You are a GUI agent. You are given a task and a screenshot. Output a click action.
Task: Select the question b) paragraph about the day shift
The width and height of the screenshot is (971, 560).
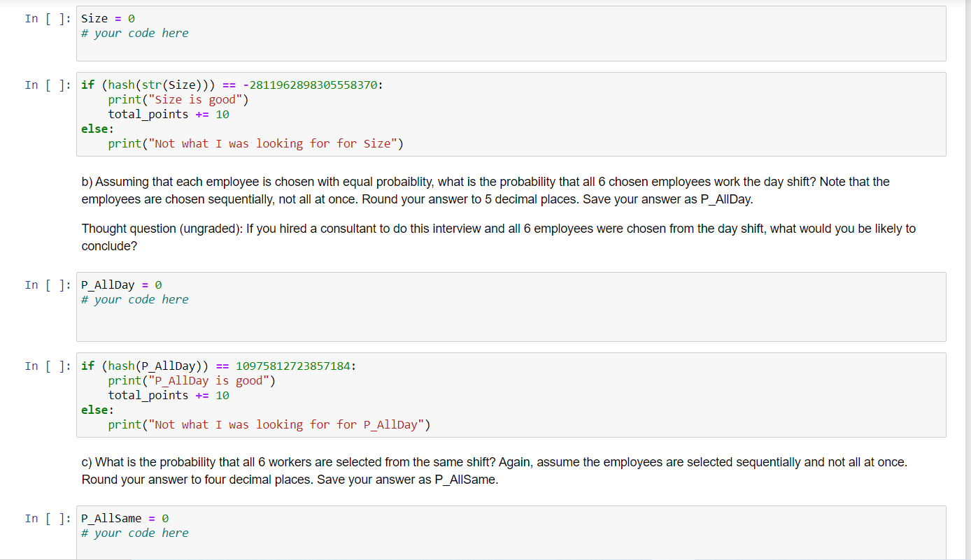tap(485, 190)
